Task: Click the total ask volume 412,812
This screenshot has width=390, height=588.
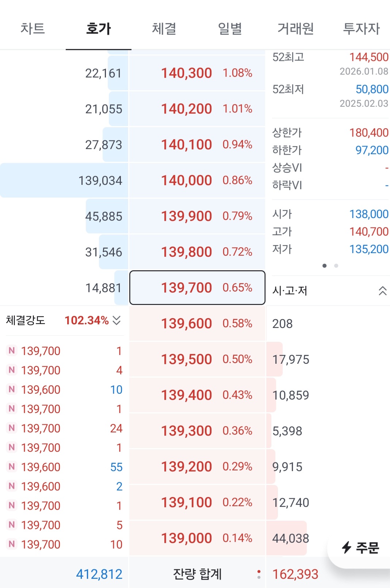Action: coord(99,574)
